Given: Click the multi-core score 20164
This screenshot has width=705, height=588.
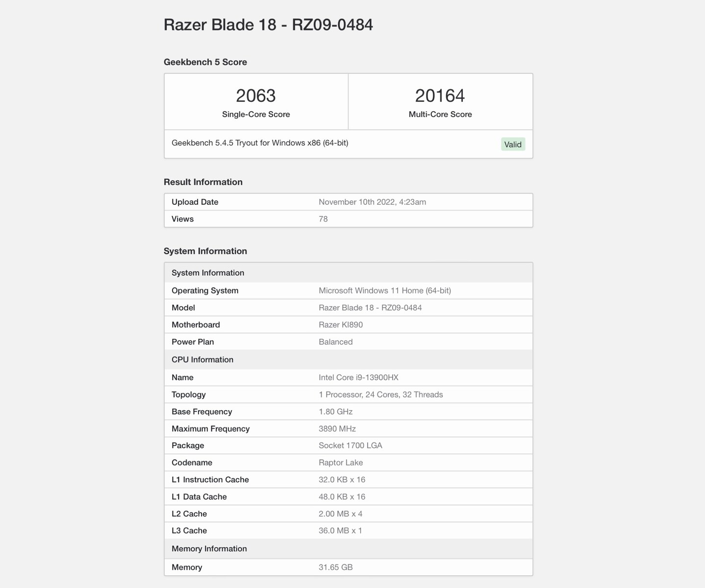Looking at the screenshot, I should point(440,96).
